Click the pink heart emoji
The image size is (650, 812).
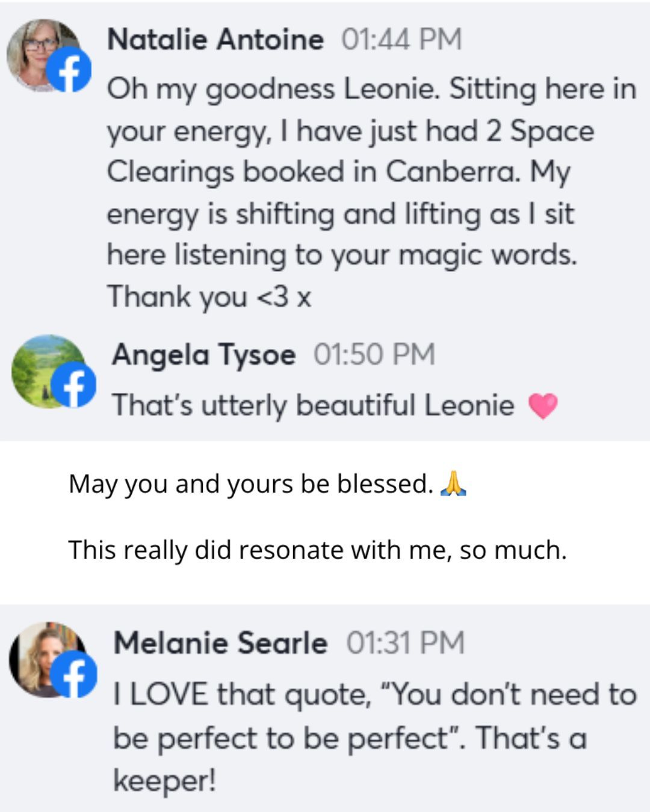(543, 406)
